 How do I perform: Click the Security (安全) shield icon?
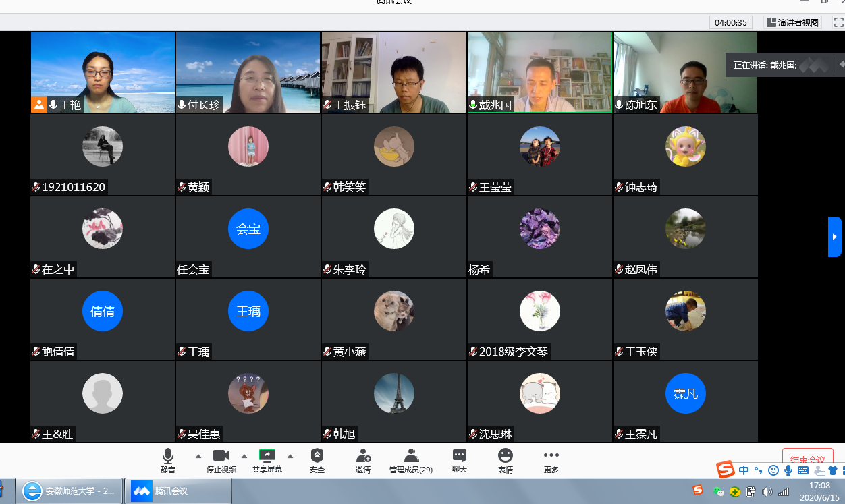tap(317, 456)
